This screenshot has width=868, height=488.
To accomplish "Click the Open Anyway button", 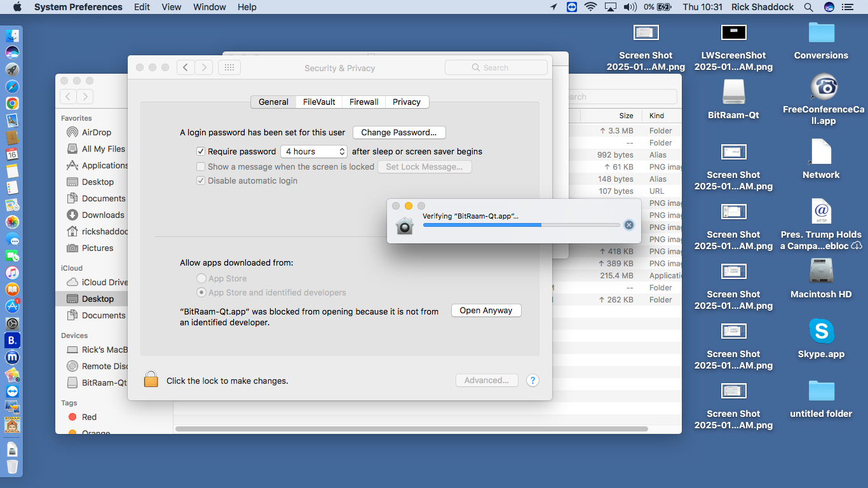I will pos(486,310).
